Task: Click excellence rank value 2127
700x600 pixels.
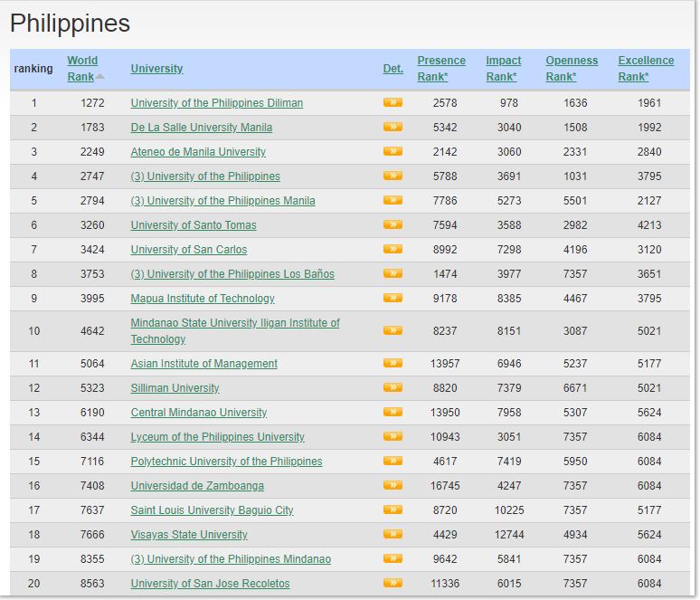Action: pyautogui.click(x=649, y=201)
